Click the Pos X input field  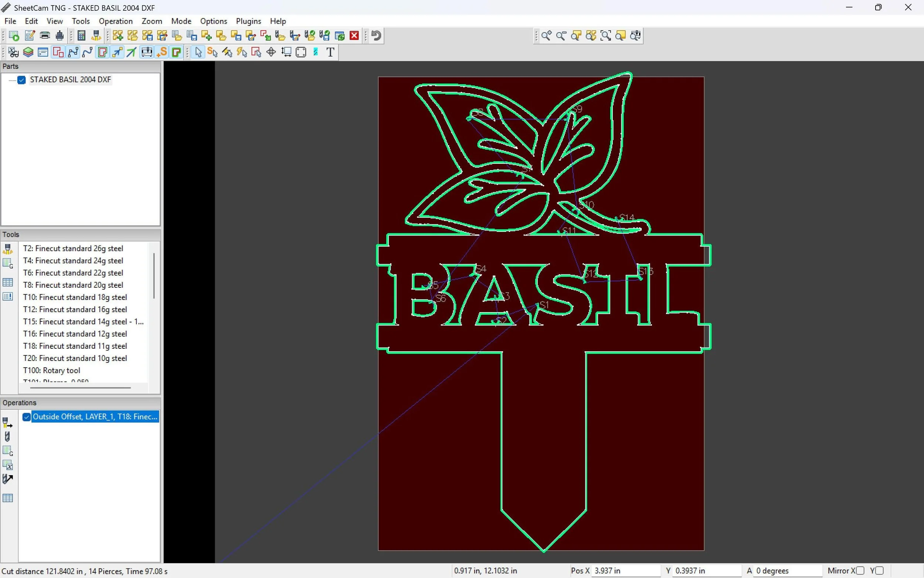(625, 571)
